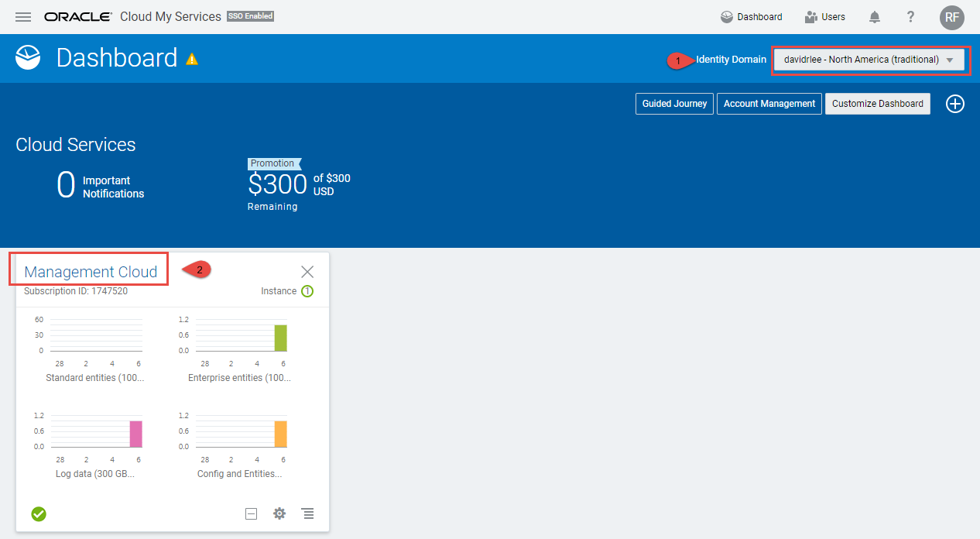This screenshot has width=980, height=539.
Task: Click the Instance count circle badge
Action: [x=307, y=292]
